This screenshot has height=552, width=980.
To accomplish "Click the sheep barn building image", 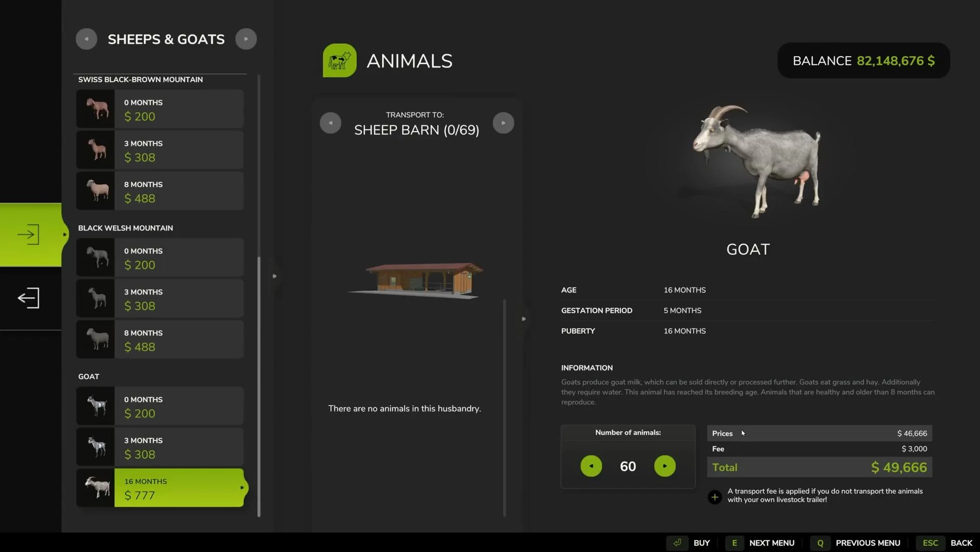I will click(x=416, y=280).
